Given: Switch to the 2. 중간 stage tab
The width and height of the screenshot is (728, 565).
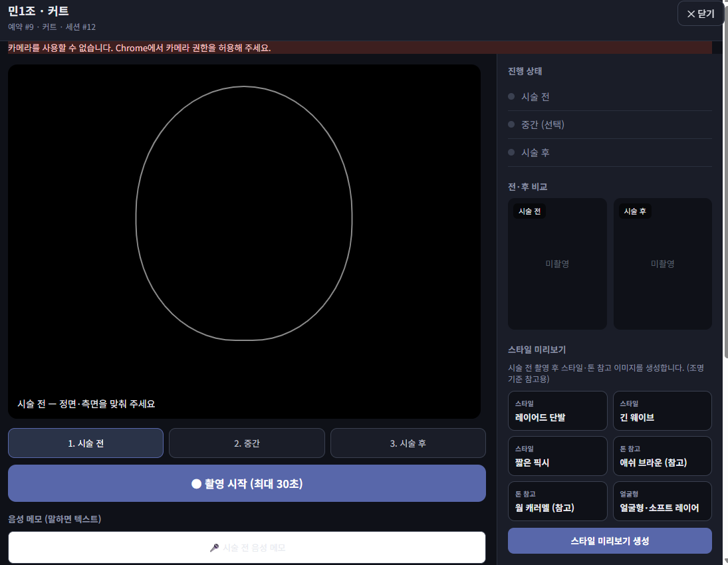Looking at the screenshot, I should point(247,443).
